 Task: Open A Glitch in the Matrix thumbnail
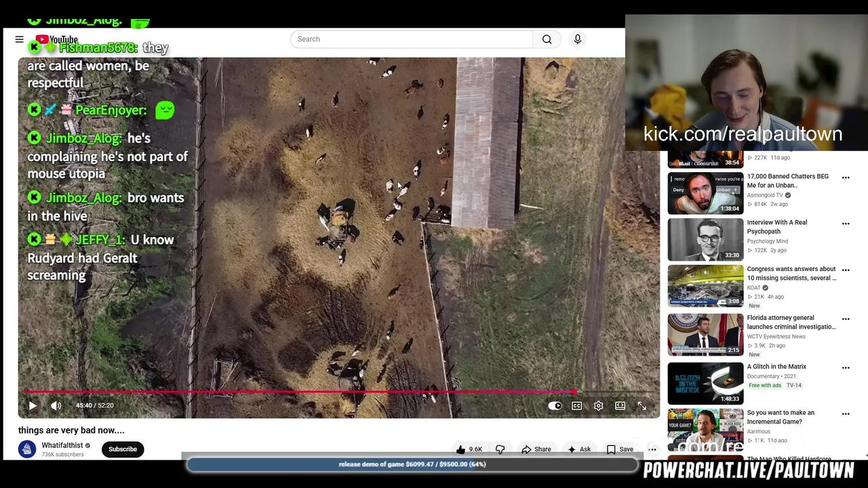click(705, 383)
